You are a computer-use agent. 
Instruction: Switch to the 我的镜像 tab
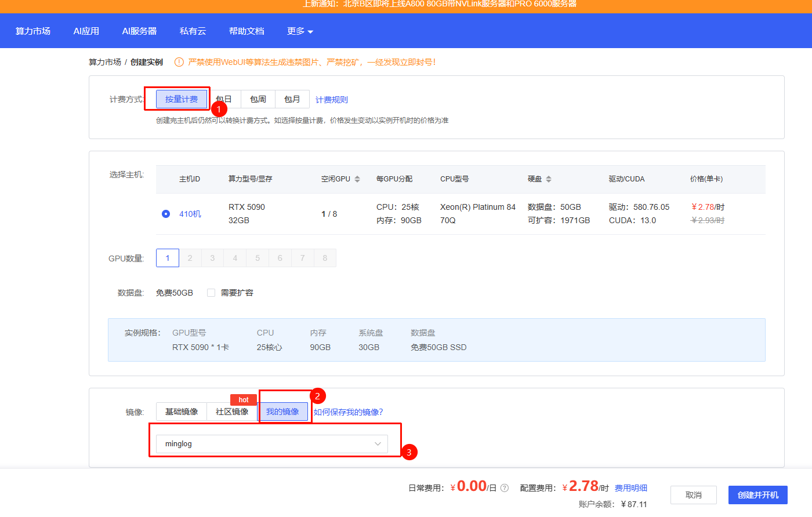coord(282,412)
